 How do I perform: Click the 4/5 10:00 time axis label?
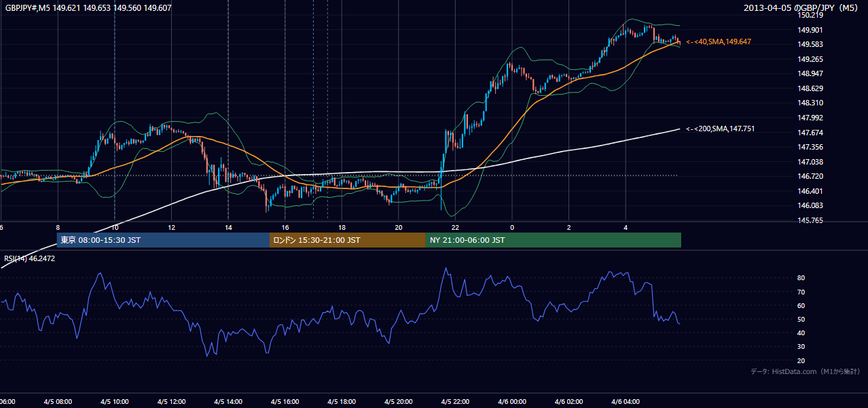[115, 402]
